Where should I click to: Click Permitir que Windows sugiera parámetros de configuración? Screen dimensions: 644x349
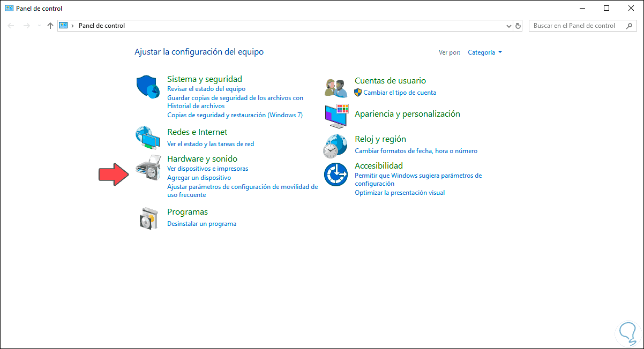point(418,179)
